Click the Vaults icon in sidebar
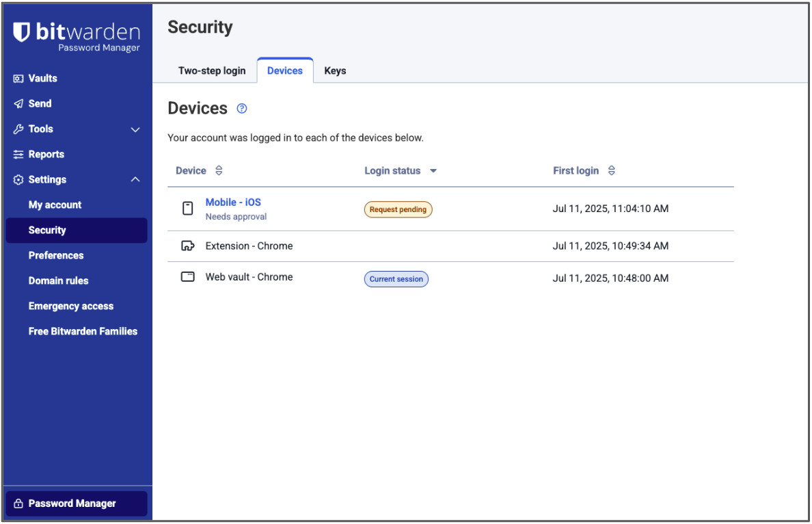Image resolution: width=812 pixels, height=524 pixels. [18, 79]
